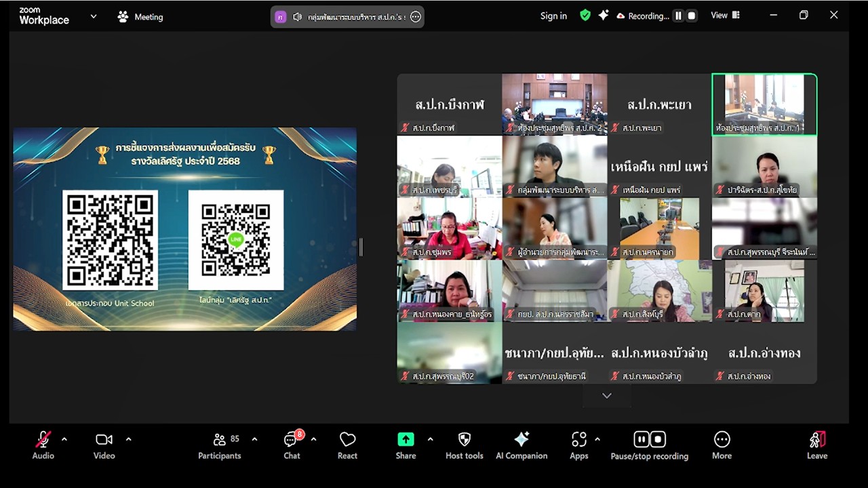Image resolution: width=868 pixels, height=488 pixels.
Task: Click the กลุ่มพัฒนาระบบบริหาร sharing name label
Action: pos(357,17)
